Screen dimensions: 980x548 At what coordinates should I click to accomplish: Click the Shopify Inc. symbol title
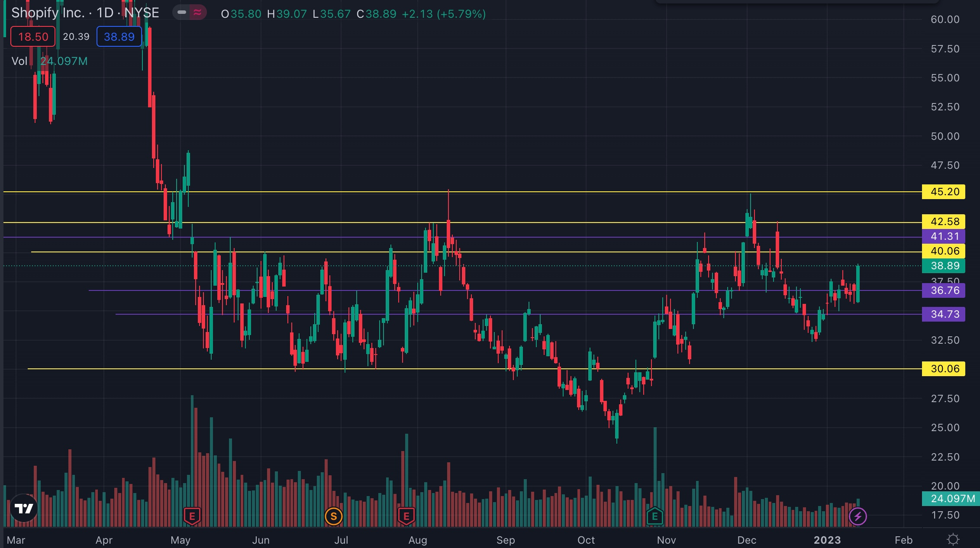85,13
